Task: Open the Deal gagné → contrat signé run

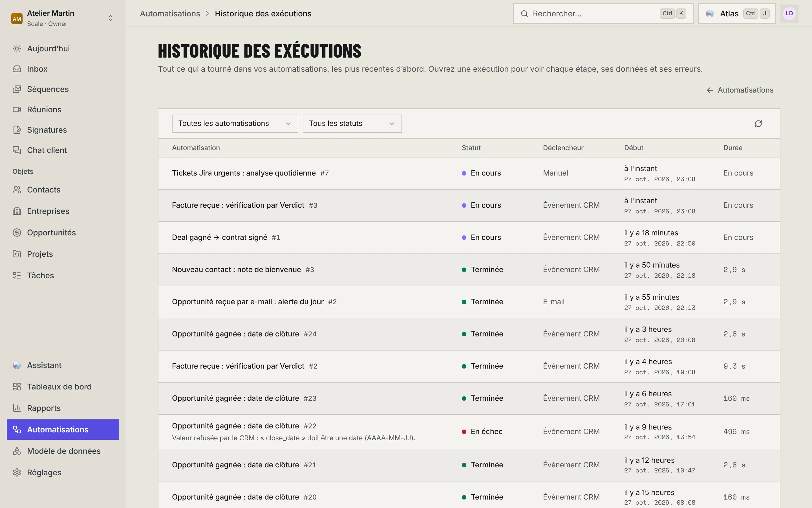Action: click(469, 238)
